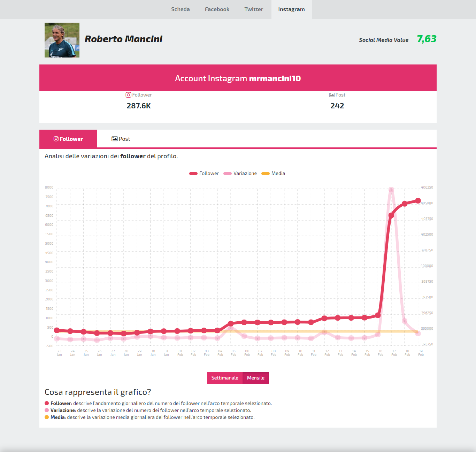476x452 pixels.
Task: Select the Instagram tab
Action: [291, 9]
